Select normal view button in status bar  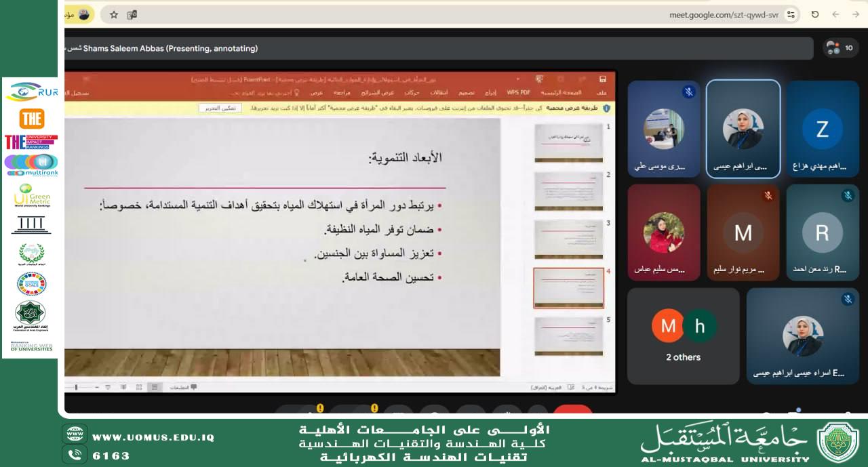coord(155,387)
